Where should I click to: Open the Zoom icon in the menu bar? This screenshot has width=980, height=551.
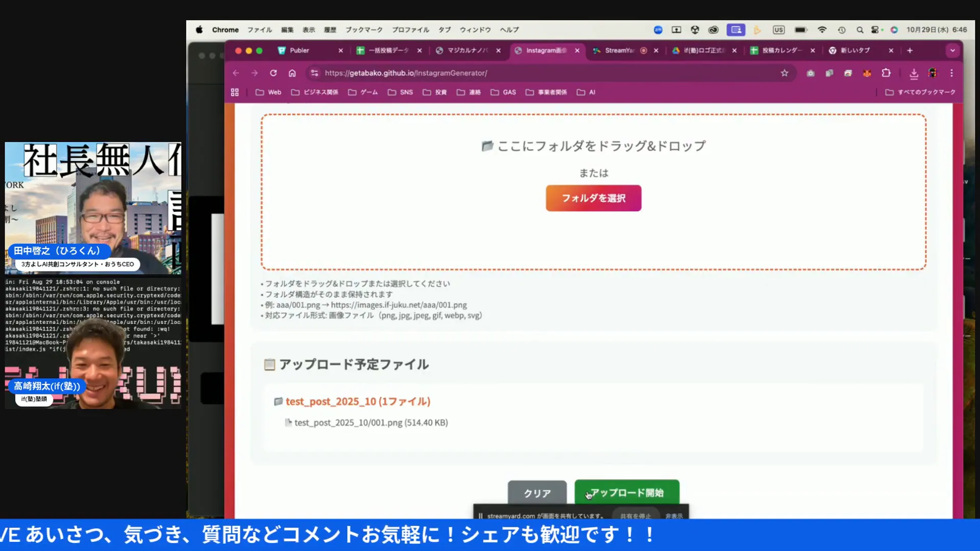point(658,30)
